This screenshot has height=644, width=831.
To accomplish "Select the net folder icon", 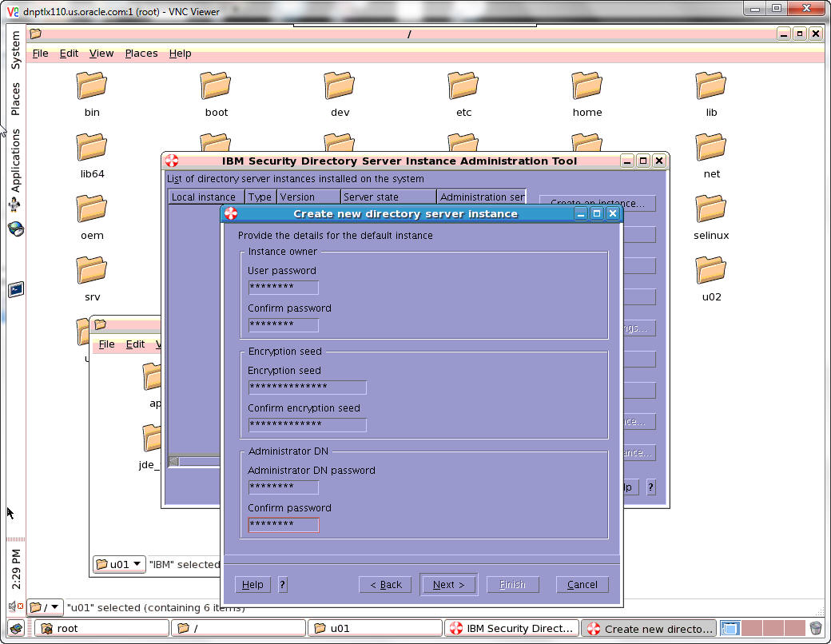I will [711, 147].
